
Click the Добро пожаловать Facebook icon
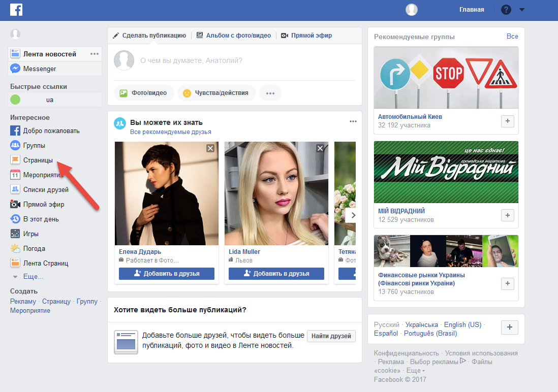[15, 130]
